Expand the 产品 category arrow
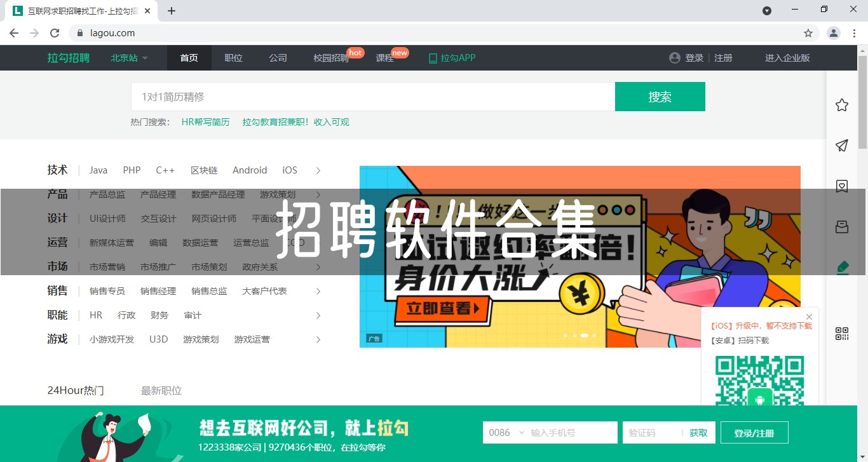 coord(318,194)
